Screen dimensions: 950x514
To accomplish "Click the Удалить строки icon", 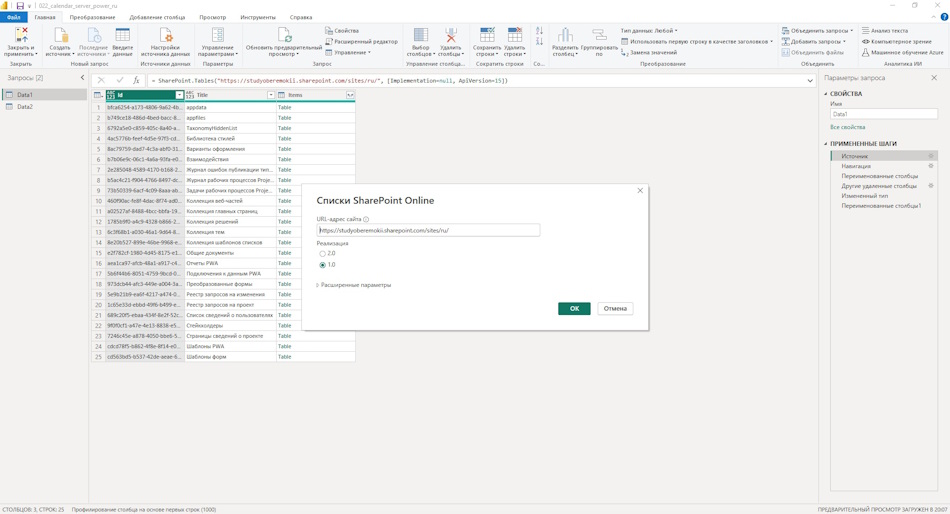I will tap(514, 35).
